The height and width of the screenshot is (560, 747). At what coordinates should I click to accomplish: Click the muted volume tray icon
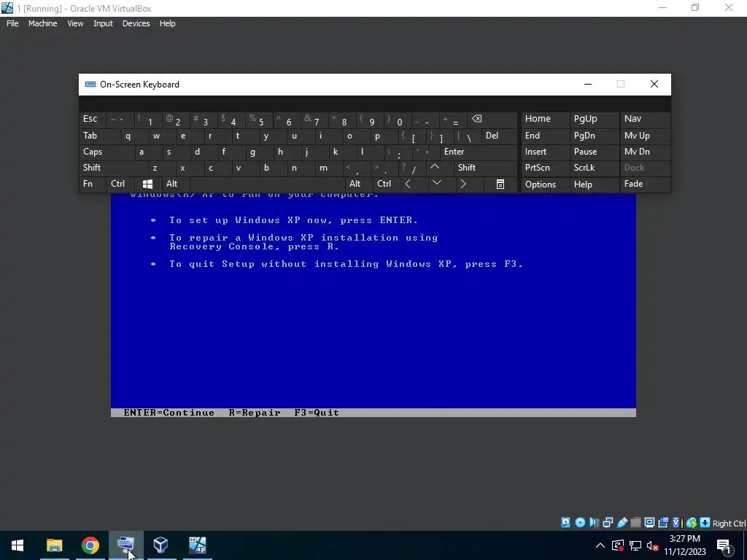point(653,545)
